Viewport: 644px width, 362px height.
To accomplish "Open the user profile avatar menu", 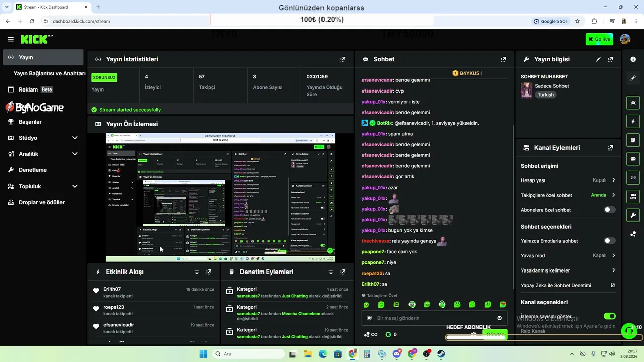I will [625, 39].
